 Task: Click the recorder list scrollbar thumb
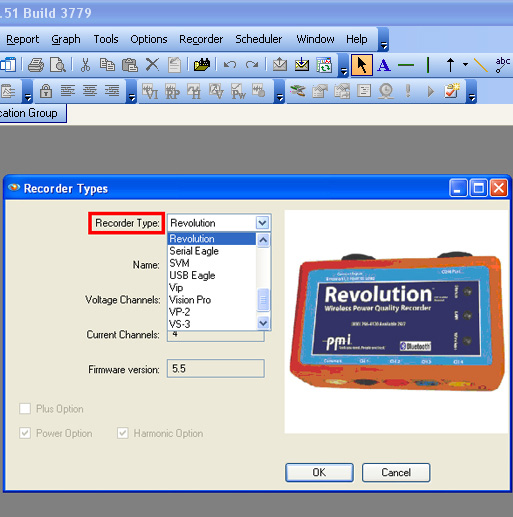coord(263,300)
